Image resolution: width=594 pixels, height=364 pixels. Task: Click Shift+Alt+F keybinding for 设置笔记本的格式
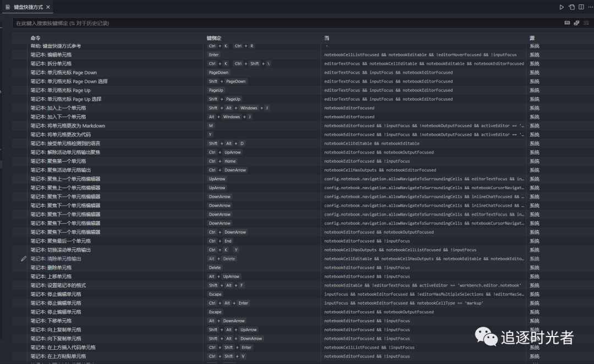click(226, 285)
